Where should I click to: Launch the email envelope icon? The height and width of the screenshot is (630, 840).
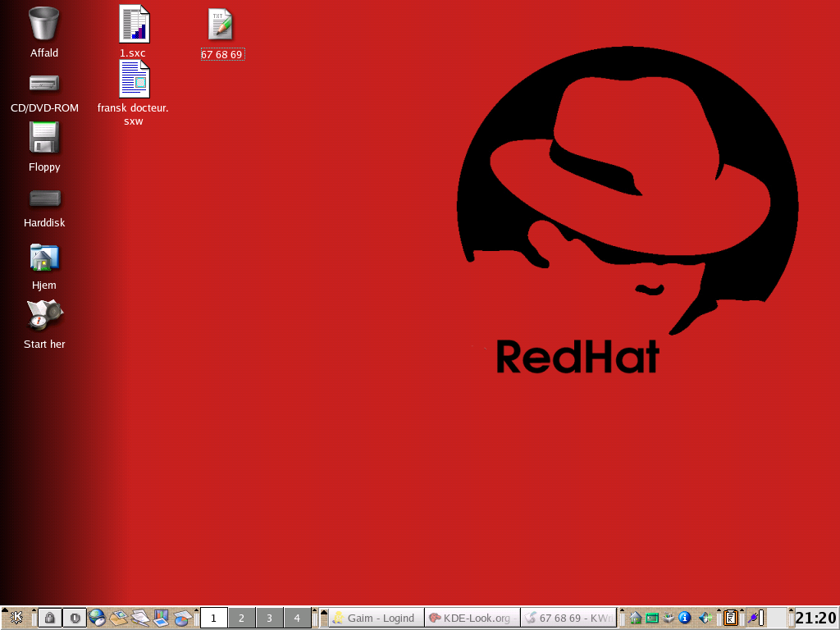[x=118, y=618]
